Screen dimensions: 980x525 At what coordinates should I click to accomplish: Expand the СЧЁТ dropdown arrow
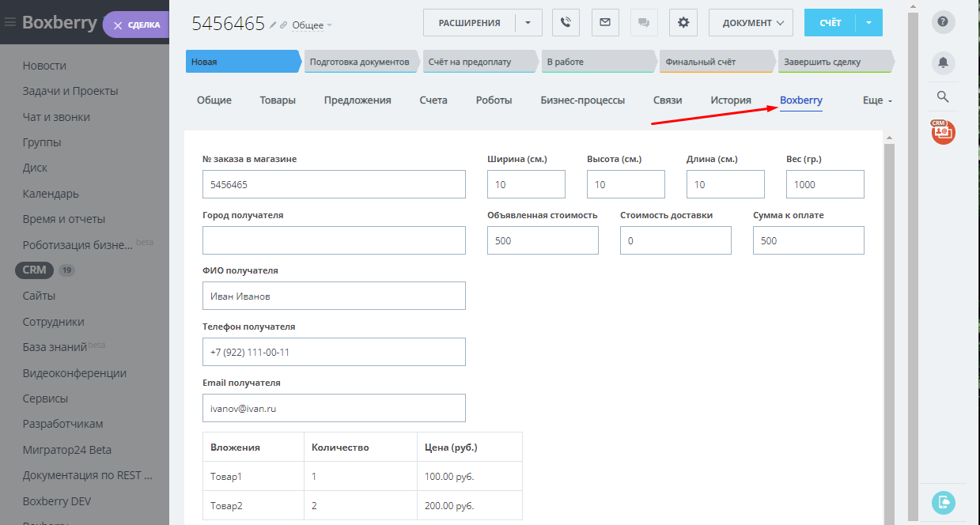869,23
